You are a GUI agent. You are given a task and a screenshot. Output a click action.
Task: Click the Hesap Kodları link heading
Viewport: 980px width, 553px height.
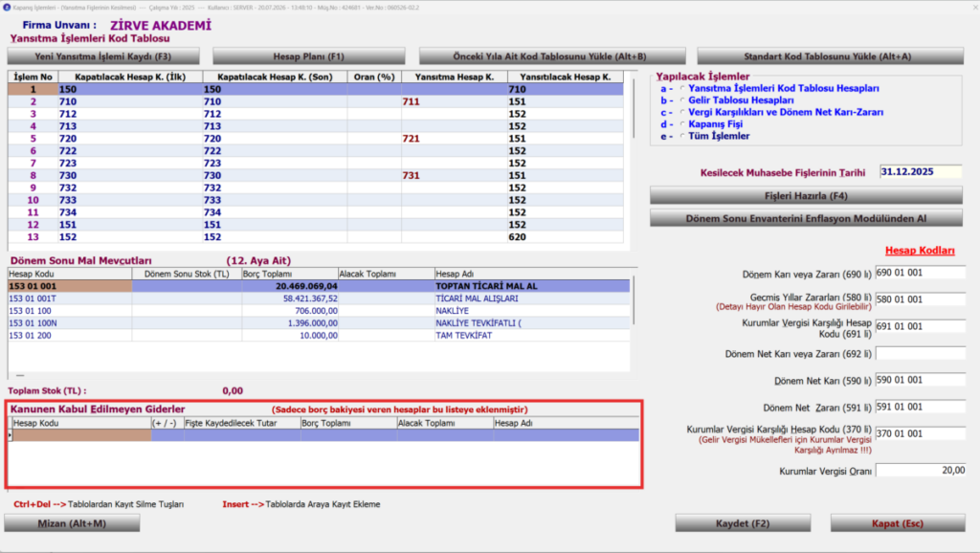[920, 251]
